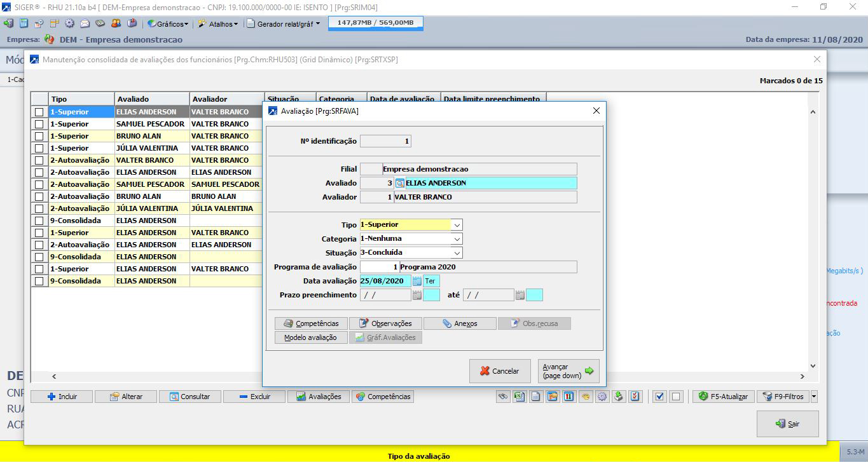Check the first row checkbox for ELIAS ANDERSON
Screen dimensions: 868x462
(x=39, y=112)
